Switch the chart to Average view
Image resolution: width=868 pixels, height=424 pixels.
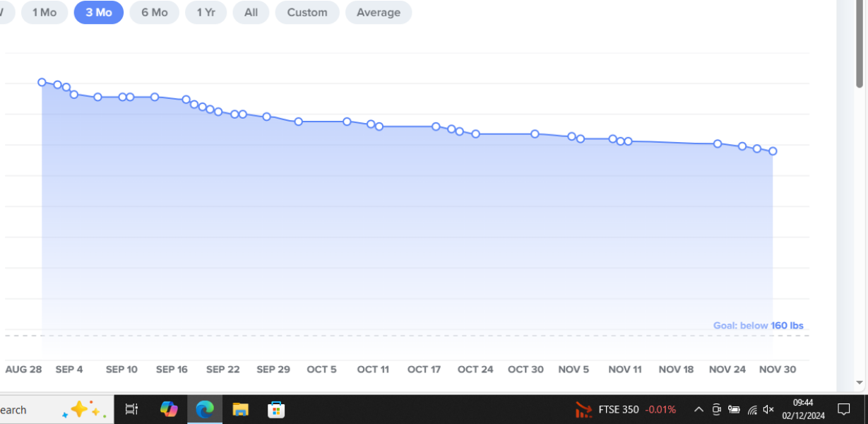(378, 13)
